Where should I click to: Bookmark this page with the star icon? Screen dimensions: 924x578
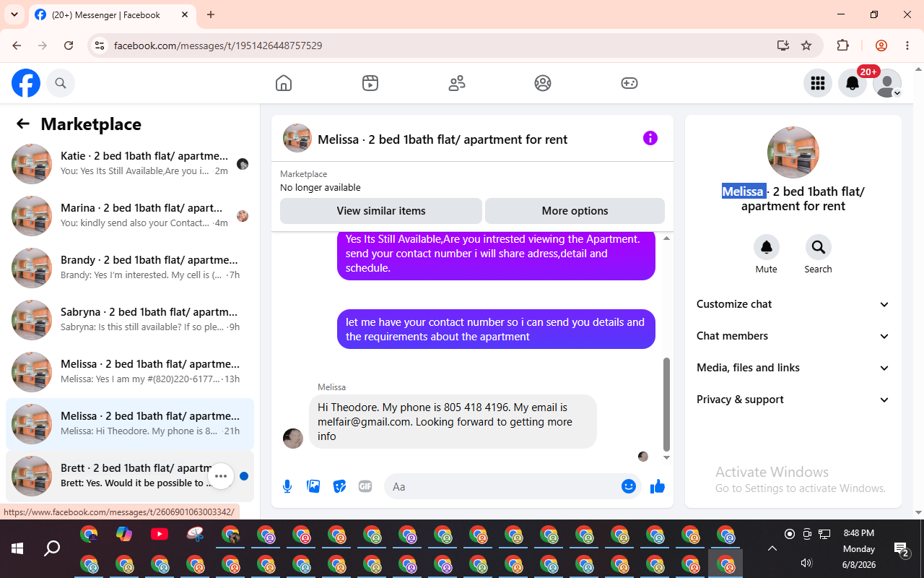[806, 46]
